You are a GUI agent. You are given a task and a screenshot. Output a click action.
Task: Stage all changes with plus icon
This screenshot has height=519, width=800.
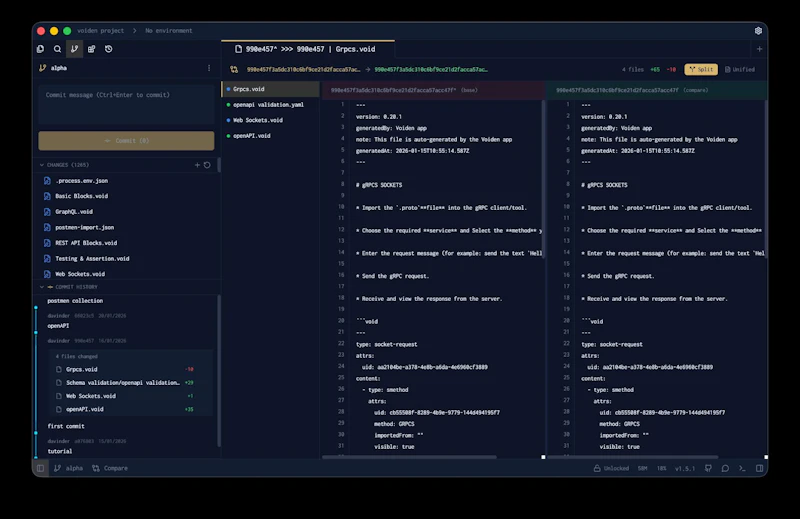(x=197, y=165)
